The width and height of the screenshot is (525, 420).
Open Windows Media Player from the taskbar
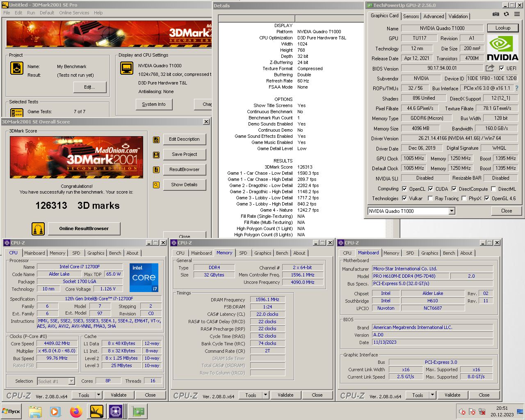pyautogui.click(x=55, y=411)
